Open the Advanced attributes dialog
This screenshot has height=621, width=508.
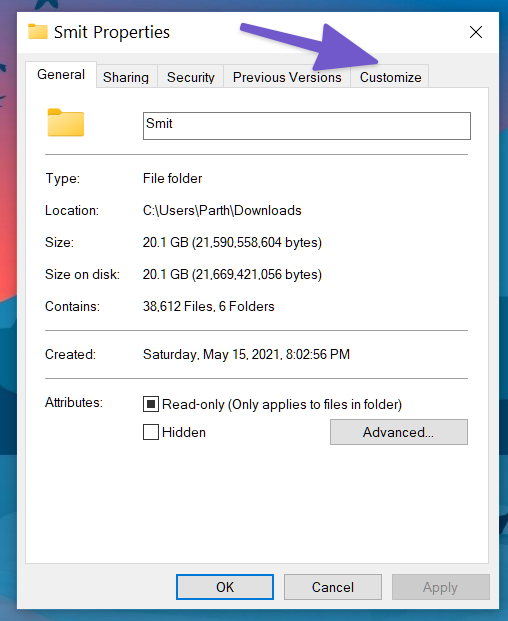tap(399, 432)
